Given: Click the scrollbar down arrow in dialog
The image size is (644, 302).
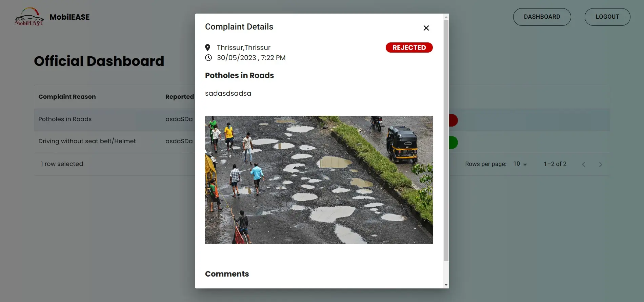Looking at the screenshot, I should tap(446, 285).
